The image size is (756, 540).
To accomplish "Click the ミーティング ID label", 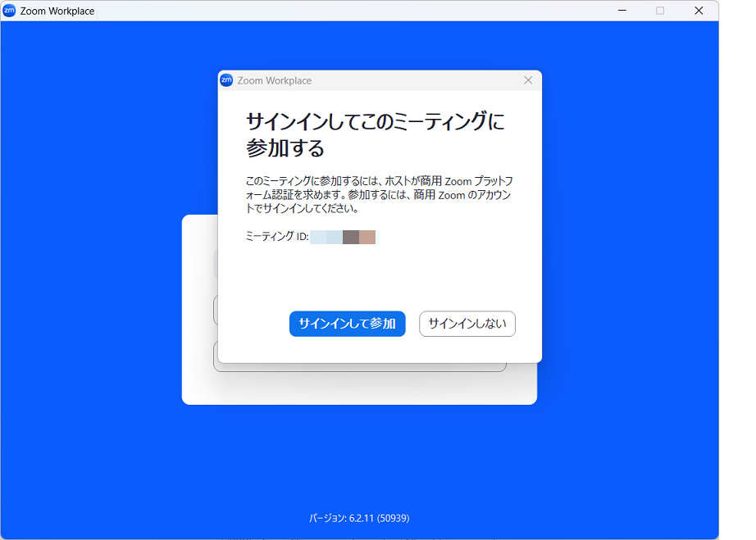I will coord(277,237).
